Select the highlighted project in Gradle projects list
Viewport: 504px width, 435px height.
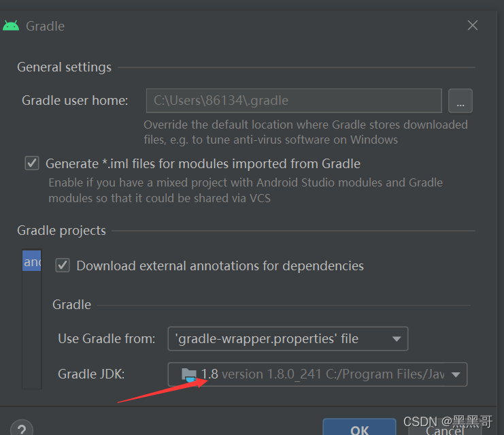[x=31, y=261]
